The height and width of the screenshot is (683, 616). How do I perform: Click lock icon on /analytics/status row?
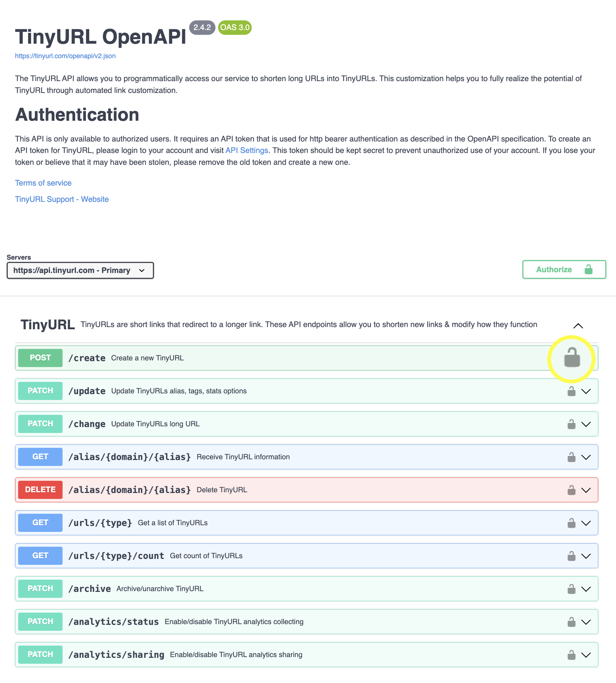[x=572, y=622]
